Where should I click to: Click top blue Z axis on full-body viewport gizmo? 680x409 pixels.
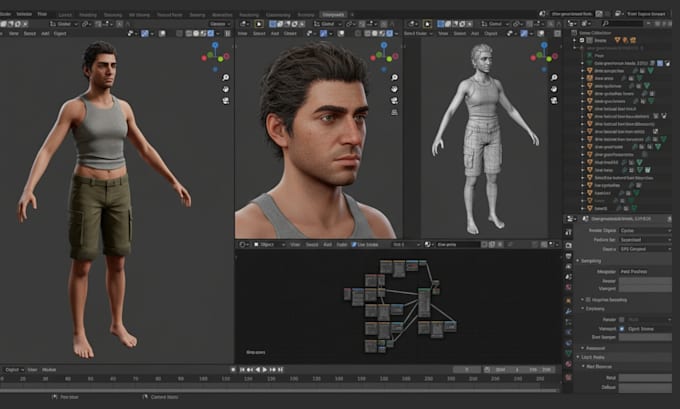[x=215, y=45]
